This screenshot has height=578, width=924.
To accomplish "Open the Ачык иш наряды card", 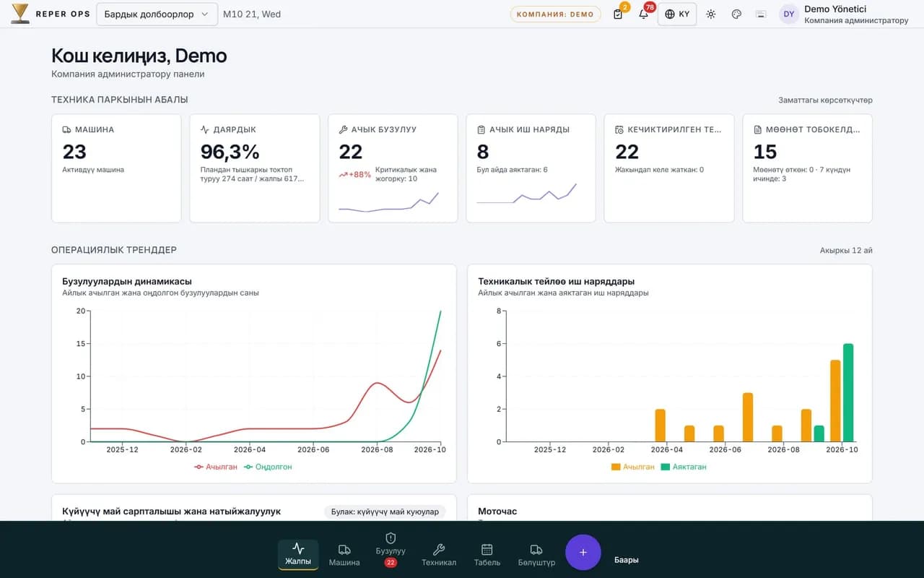I will click(x=531, y=168).
